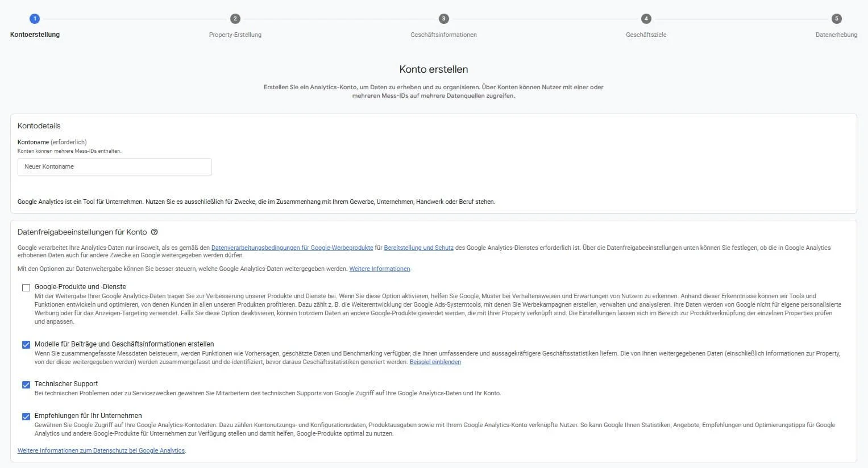This screenshot has width=868, height=468.
Task: Open the Beispiel einblenden link
Action: pyautogui.click(x=435, y=362)
